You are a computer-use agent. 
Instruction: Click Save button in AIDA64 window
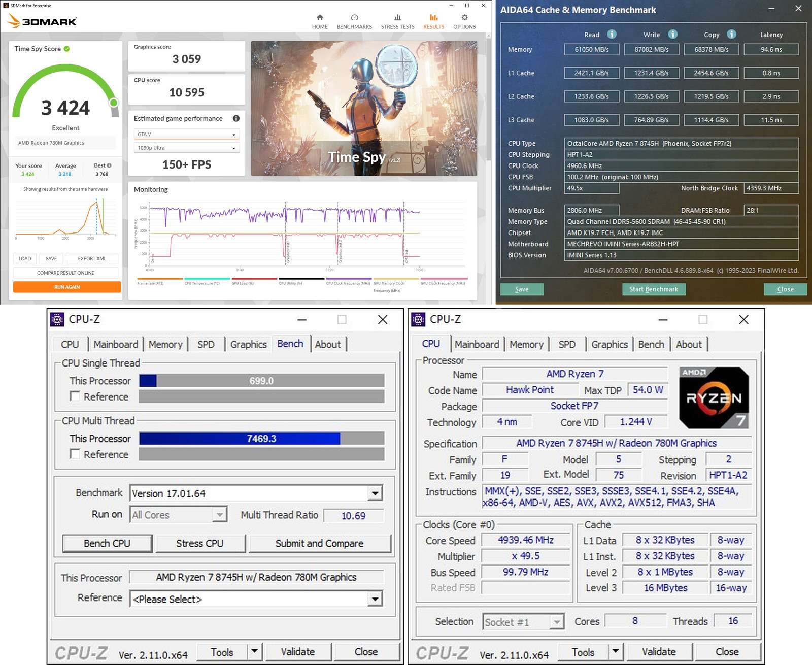coord(522,289)
